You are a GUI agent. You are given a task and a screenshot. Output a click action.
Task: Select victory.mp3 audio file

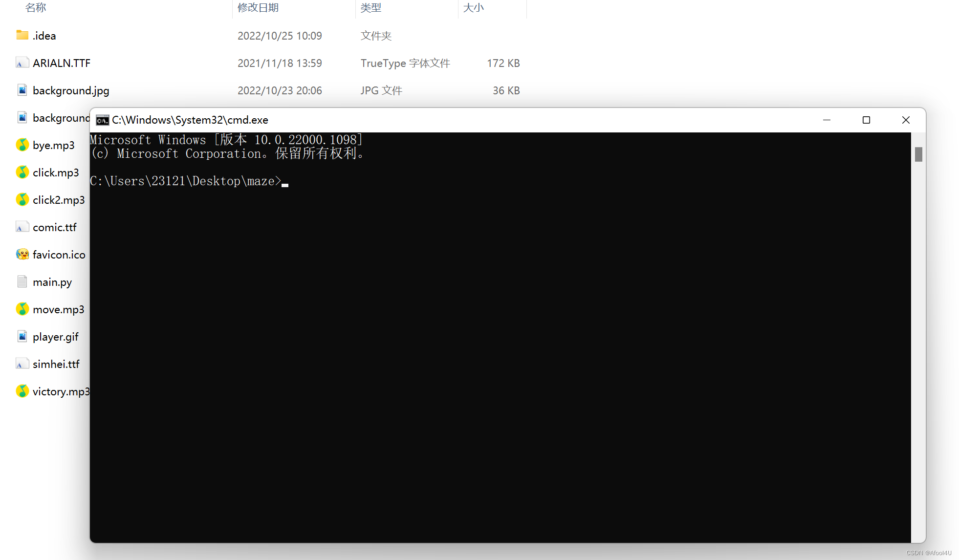point(59,391)
